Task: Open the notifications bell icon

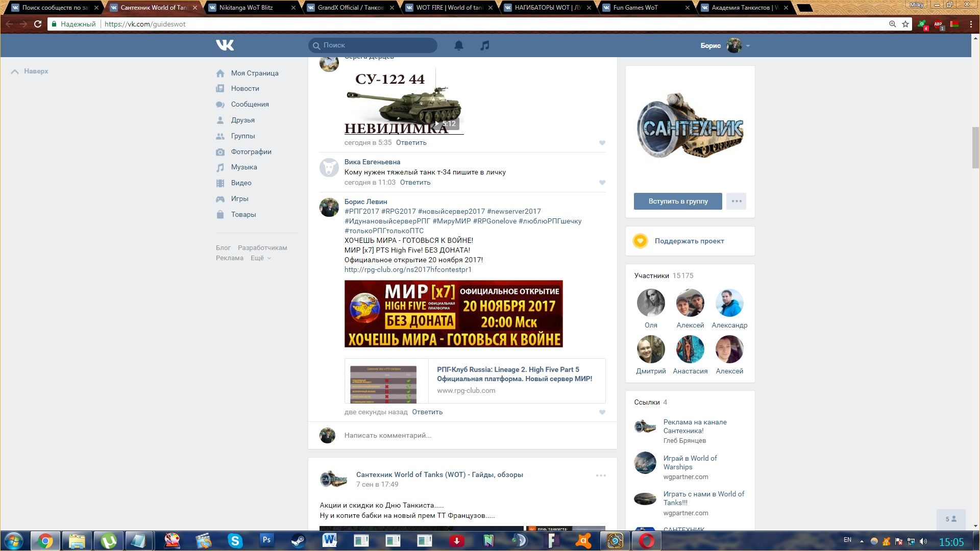Action: tap(458, 45)
